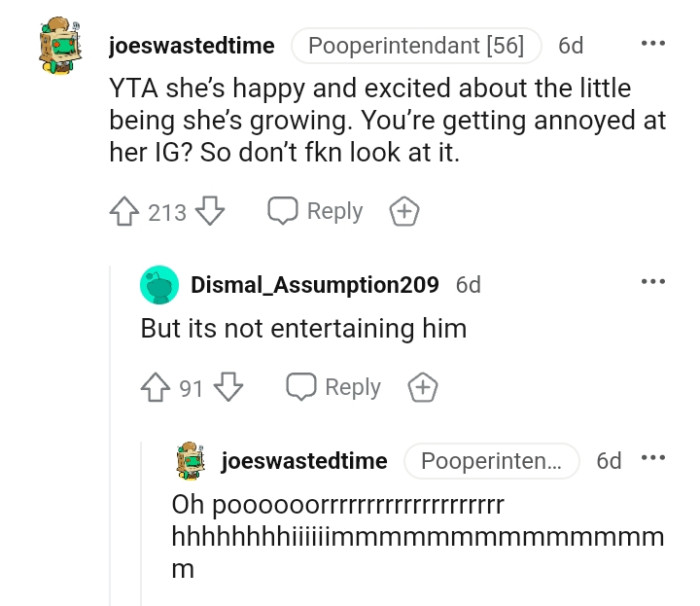Viewport: 700px width, 606px height.
Task: Downvote the top YTA comment
Action: [x=209, y=212]
